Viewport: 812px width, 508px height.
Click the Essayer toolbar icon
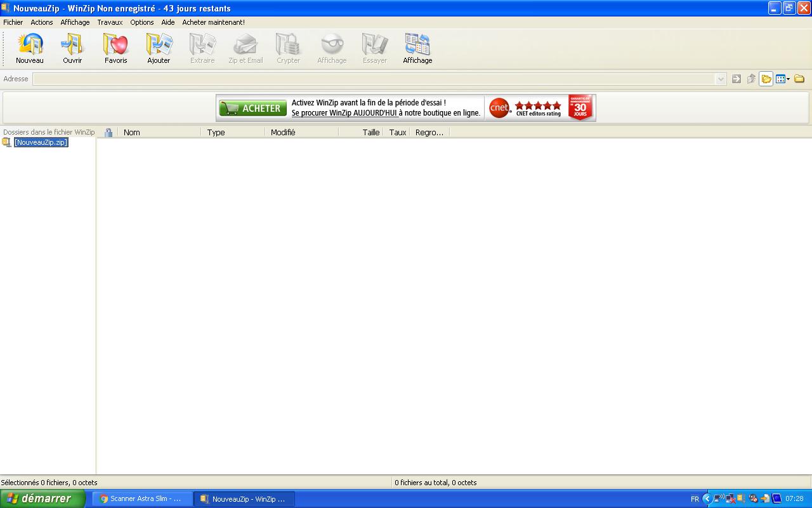[x=374, y=48]
